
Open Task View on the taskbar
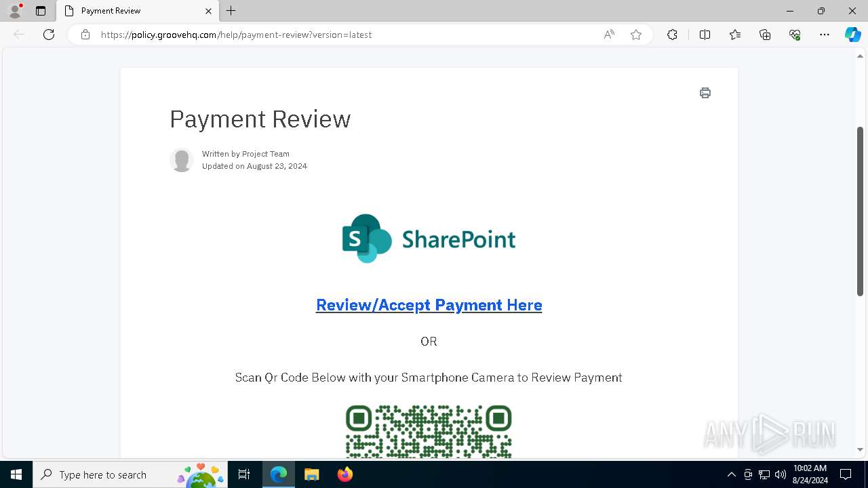click(244, 474)
